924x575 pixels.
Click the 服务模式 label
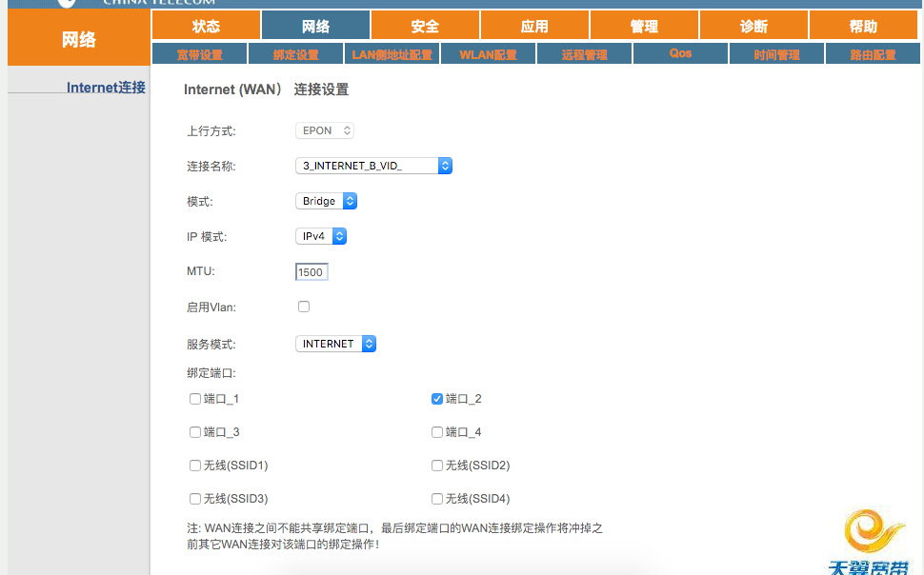click(x=211, y=344)
